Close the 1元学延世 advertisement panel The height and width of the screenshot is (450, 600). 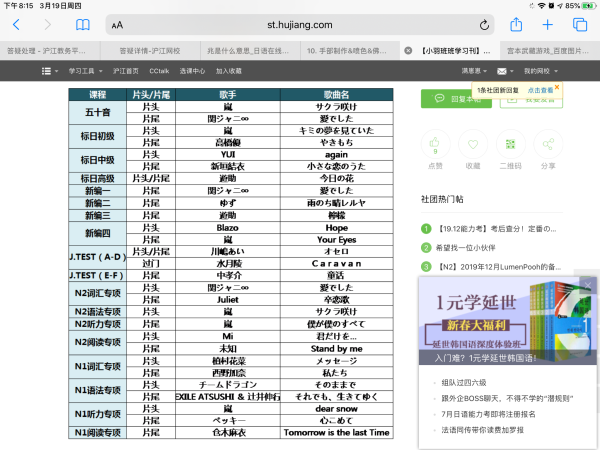588,285
